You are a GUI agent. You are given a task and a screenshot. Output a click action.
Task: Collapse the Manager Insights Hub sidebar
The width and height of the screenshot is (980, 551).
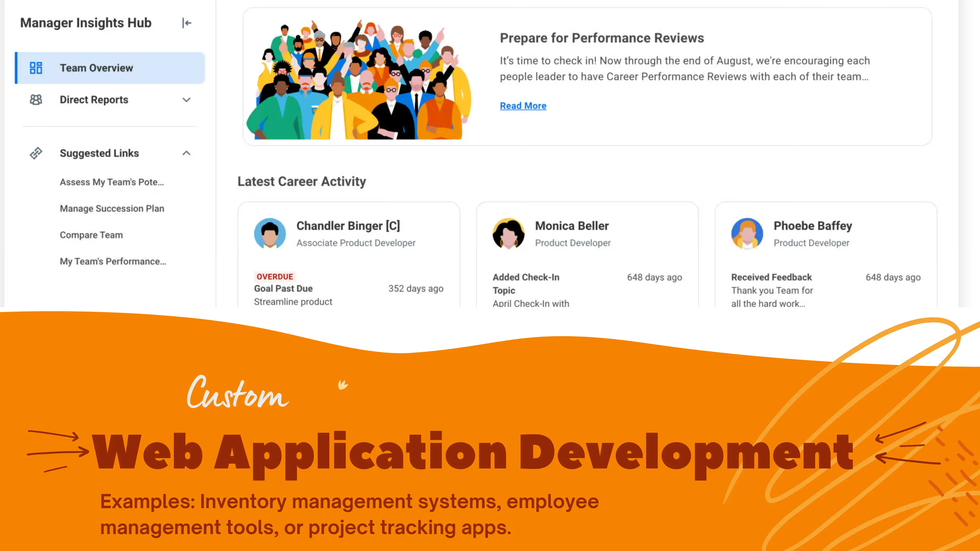click(186, 23)
